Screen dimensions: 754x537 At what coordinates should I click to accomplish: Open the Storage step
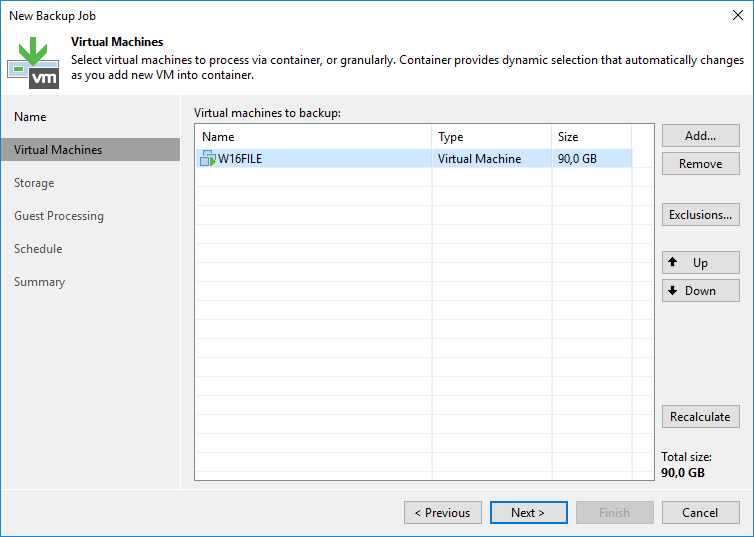coord(34,183)
